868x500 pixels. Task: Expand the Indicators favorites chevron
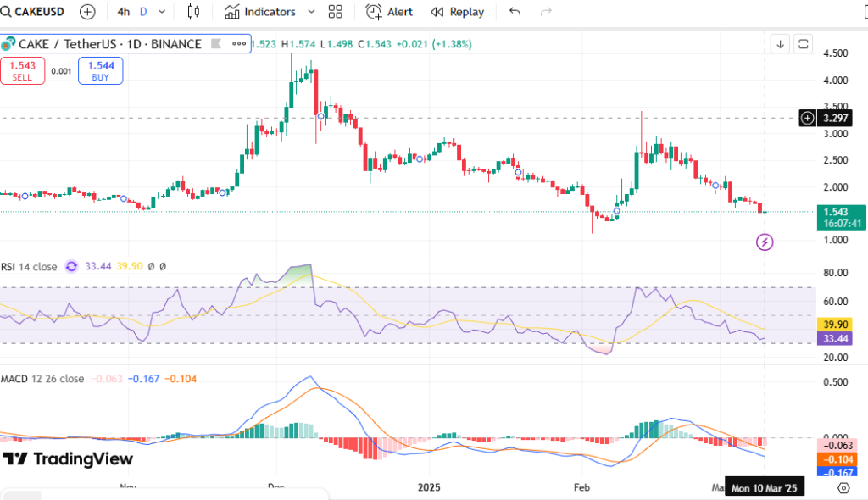(x=311, y=12)
